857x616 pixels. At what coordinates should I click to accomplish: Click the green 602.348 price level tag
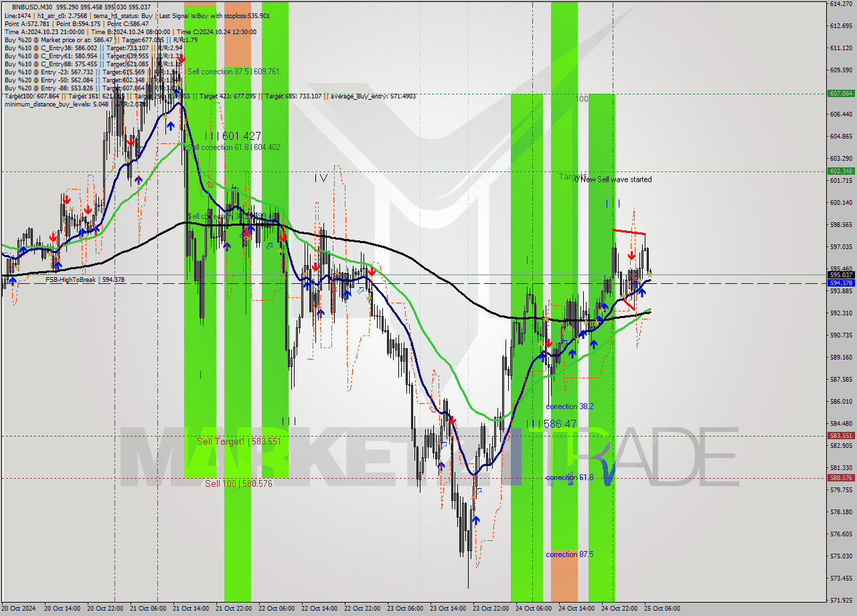[841, 171]
